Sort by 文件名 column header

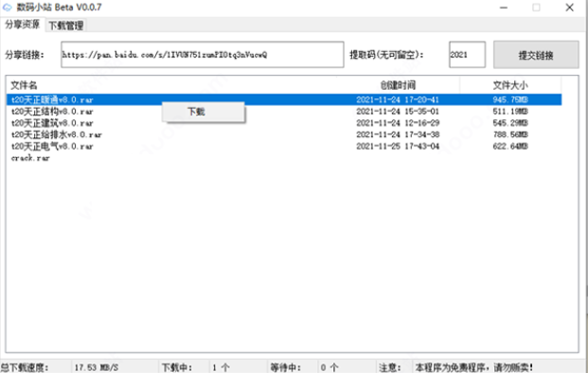pos(24,85)
